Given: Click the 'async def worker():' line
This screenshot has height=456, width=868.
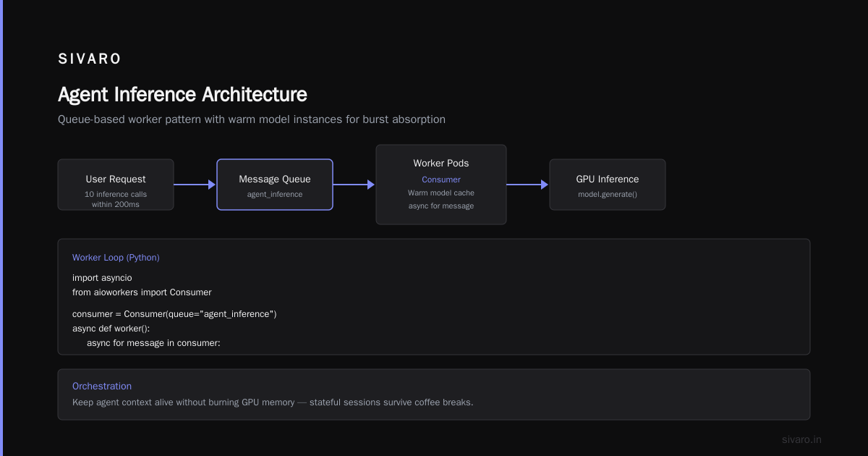Looking at the screenshot, I should coord(111,329).
